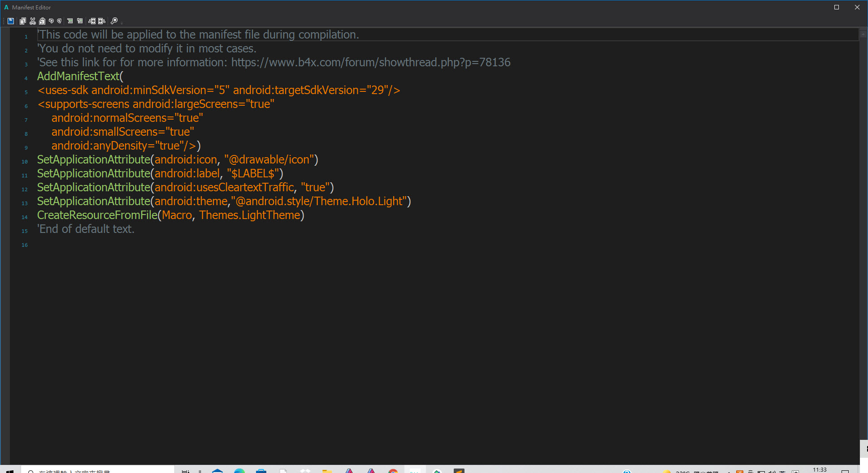
Task: Click CreateResourceFromFile keyword
Action: tap(97, 215)
